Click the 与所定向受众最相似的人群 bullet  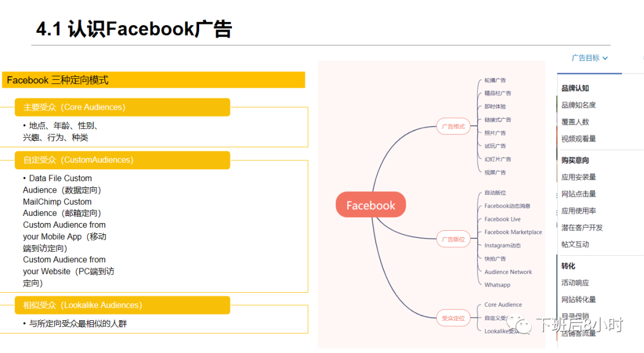pos(75,324)
